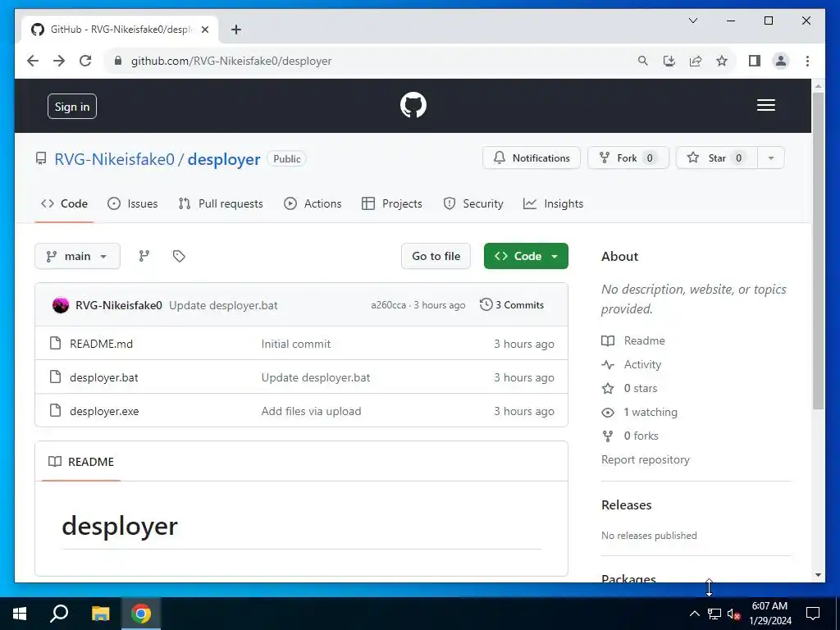Open a new tab with plus button
Viewport: 840px width, 630px height.
click(235, 30)
